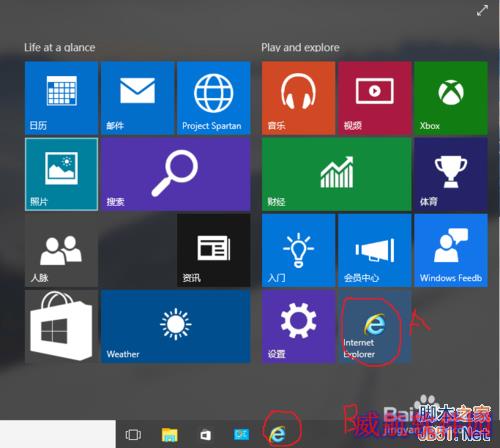Open the 体育 sports tile

[x=451, y=174]
